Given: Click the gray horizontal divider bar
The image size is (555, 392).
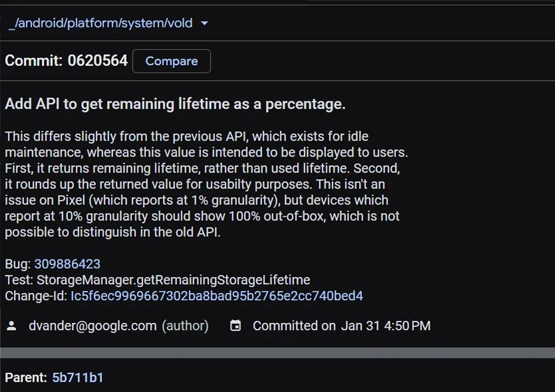Looking at the screenshot, I should [x=277, y=353].
